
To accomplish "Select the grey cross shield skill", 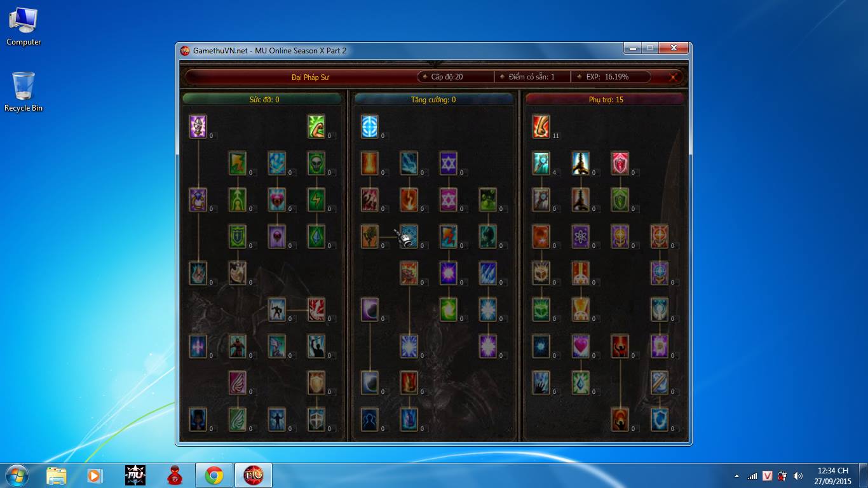I will (x=316, y=419).
